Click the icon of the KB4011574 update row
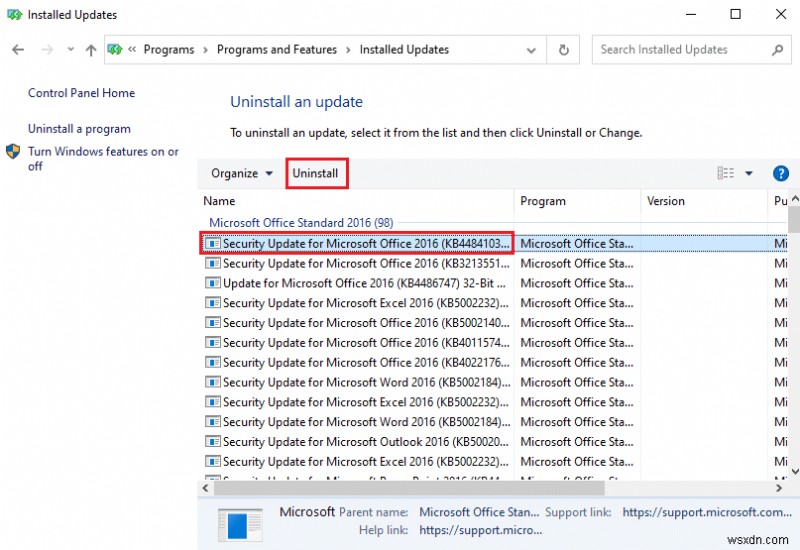The width and height of the screenshot is (800, 550). click(x=213, y=343)
